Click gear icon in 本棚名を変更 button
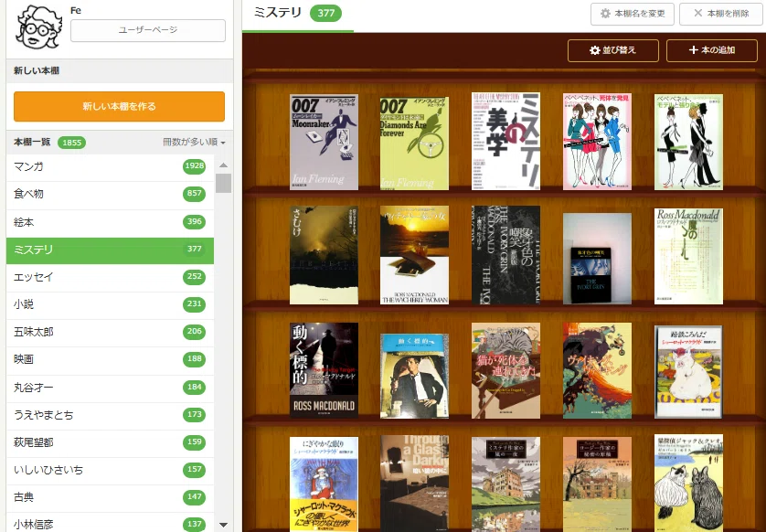The height and width of the screenshot is (532, 766). [x=605, y=14]
